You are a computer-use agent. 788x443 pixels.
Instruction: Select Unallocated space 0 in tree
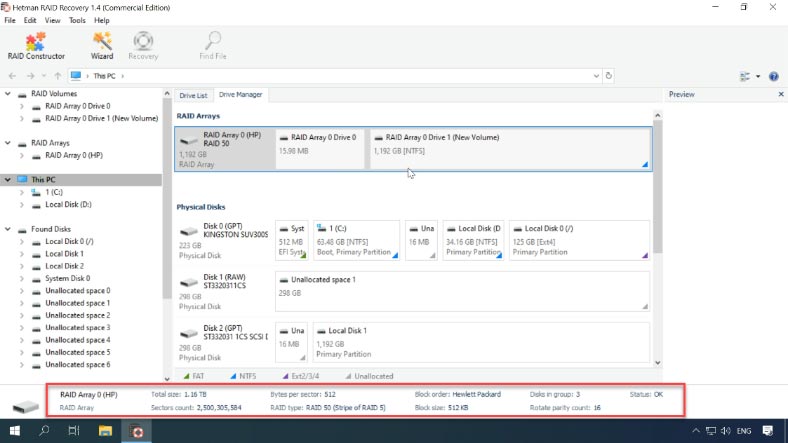coord(77,290)
